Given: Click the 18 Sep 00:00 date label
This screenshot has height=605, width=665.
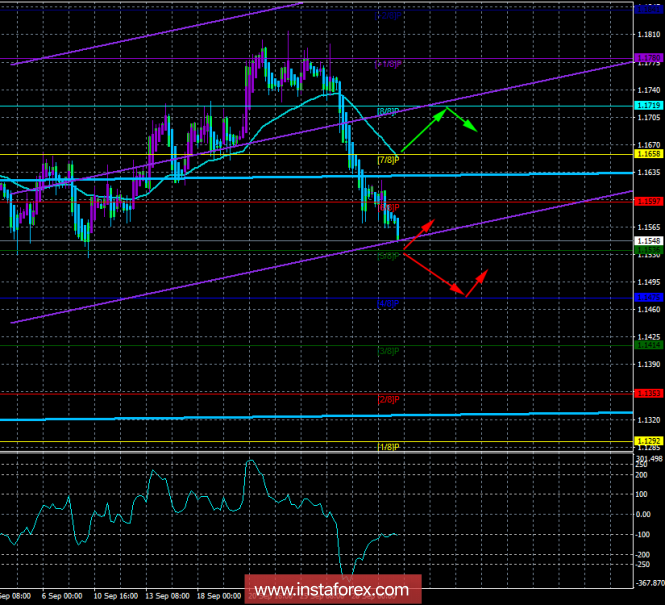Looking at the screenshot, I should coord(219,596).
